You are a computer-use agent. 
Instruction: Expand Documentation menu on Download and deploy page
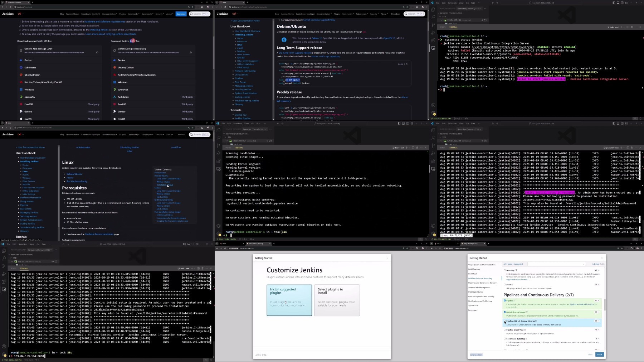pos(109,14)
